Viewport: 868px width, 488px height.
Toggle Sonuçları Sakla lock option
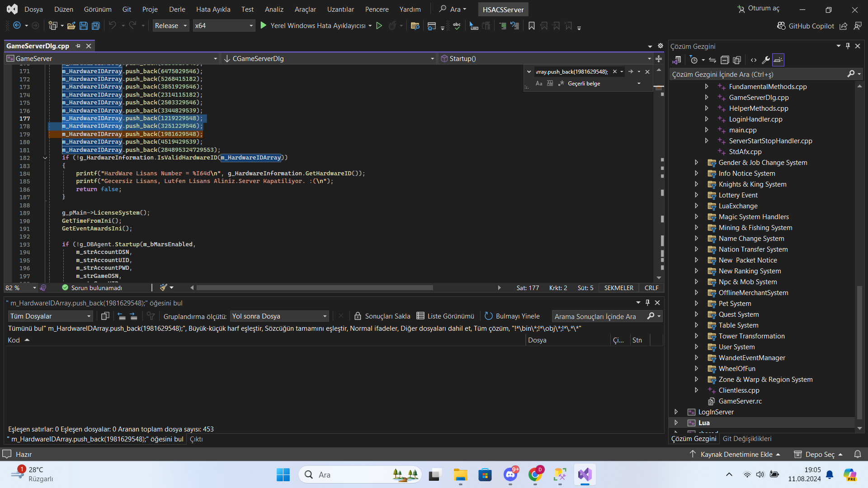click(x=382, y=316)
